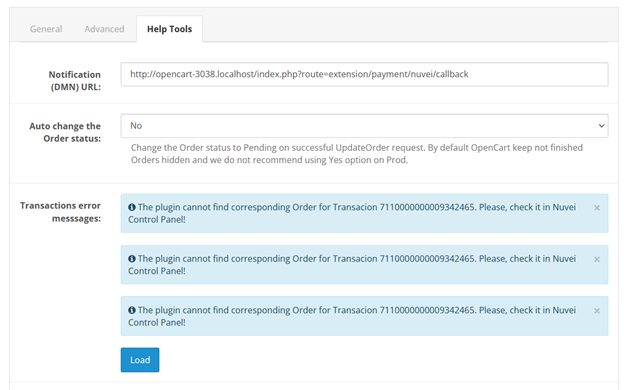Click the chevron arrow of the No select box
Screen dimensions: 624x390
click(601, 126)
